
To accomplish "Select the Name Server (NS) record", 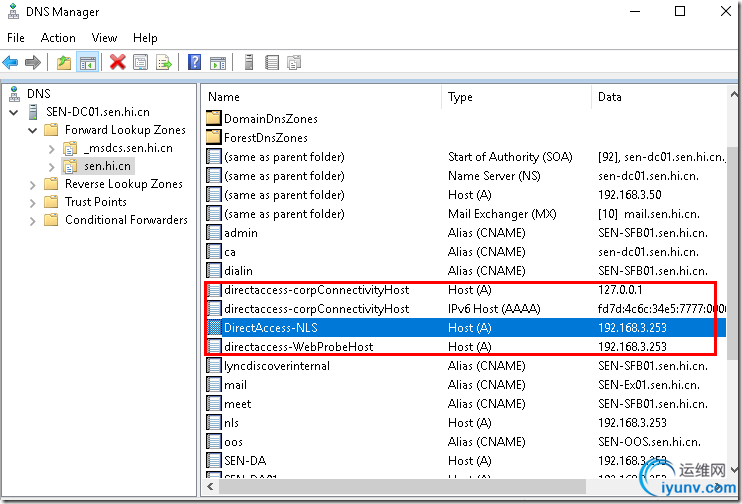I will tap(466, 176).
